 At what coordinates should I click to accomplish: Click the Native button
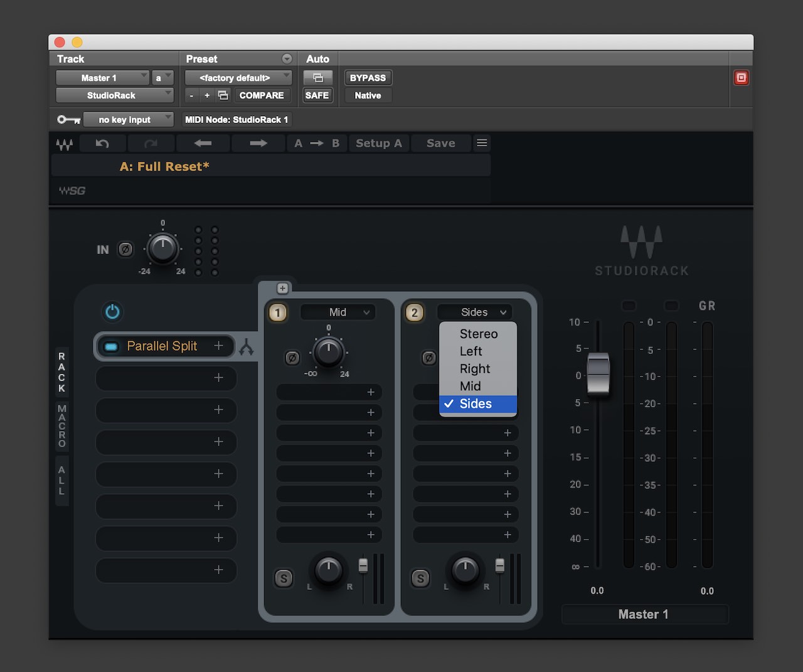pyautogui.click(x=368, y=95)
